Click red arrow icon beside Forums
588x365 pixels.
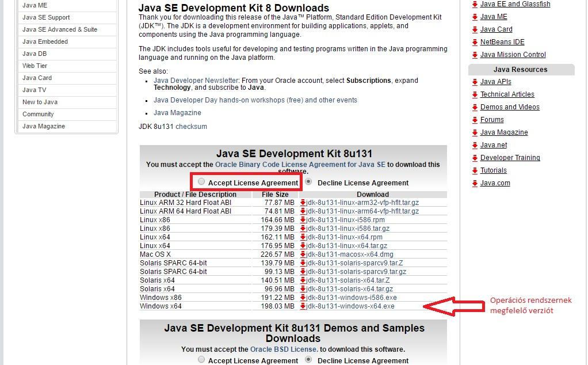(475, 120)
